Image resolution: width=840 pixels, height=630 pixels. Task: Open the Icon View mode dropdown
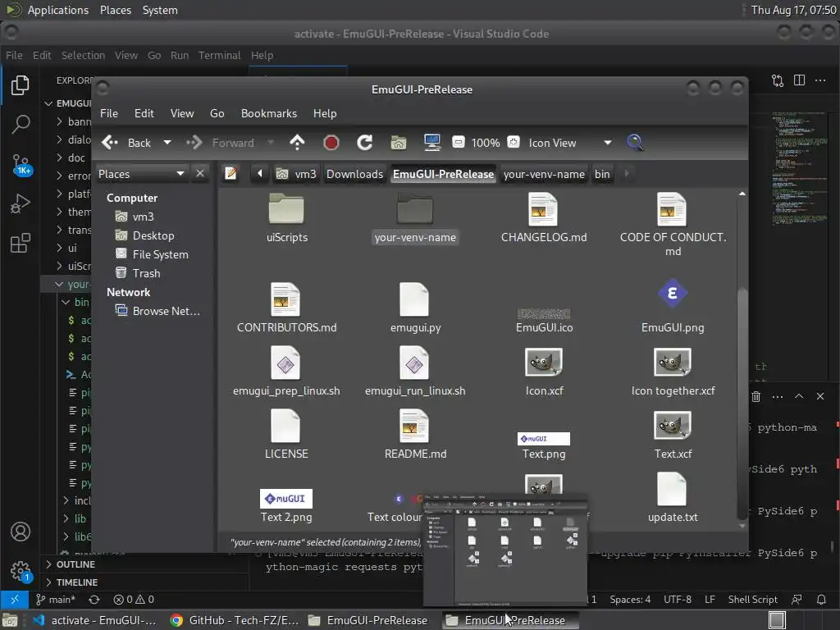coord(608,143)
